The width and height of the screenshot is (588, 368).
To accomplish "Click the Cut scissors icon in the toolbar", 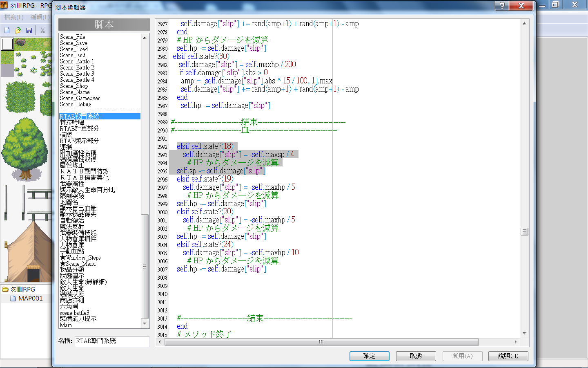I will (42, 30).
